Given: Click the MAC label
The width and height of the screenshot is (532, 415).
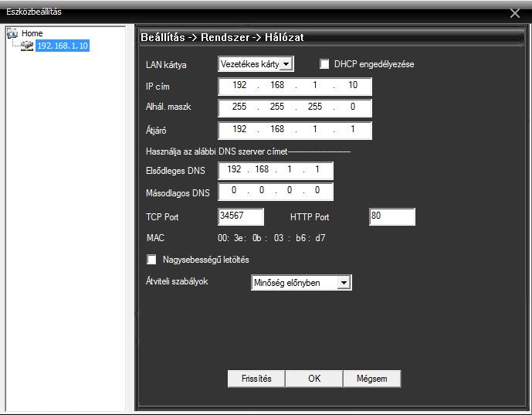Looking at the screenshot, I should click(155, 238).
